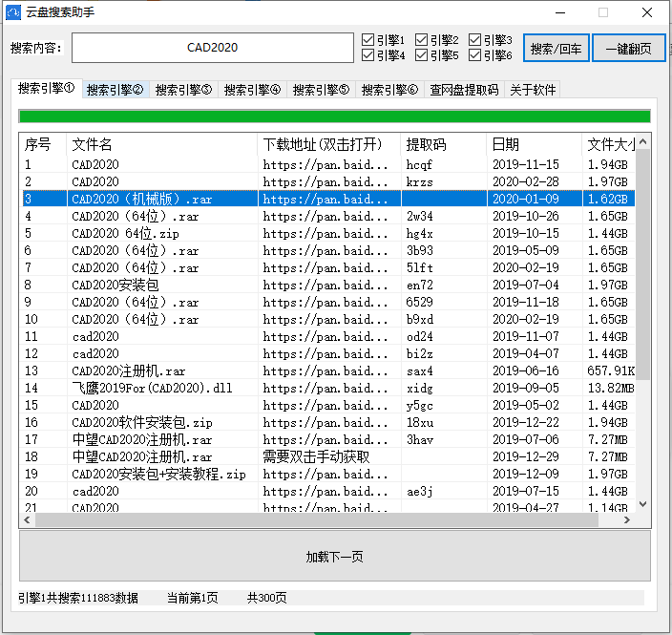Click the 加载下一页 button
The height and width of the screenshot is (635, 672).
(x=335, y=557)
